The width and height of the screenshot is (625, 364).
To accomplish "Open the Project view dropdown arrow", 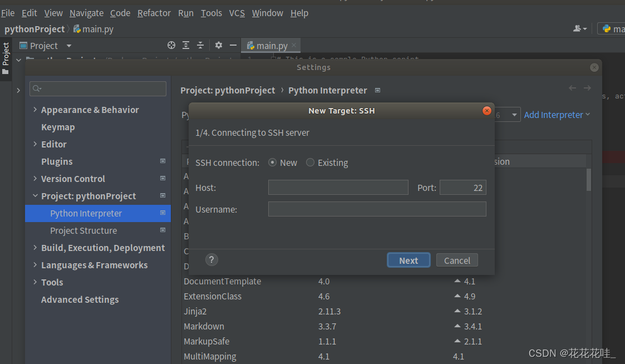I will coord(69,46).
